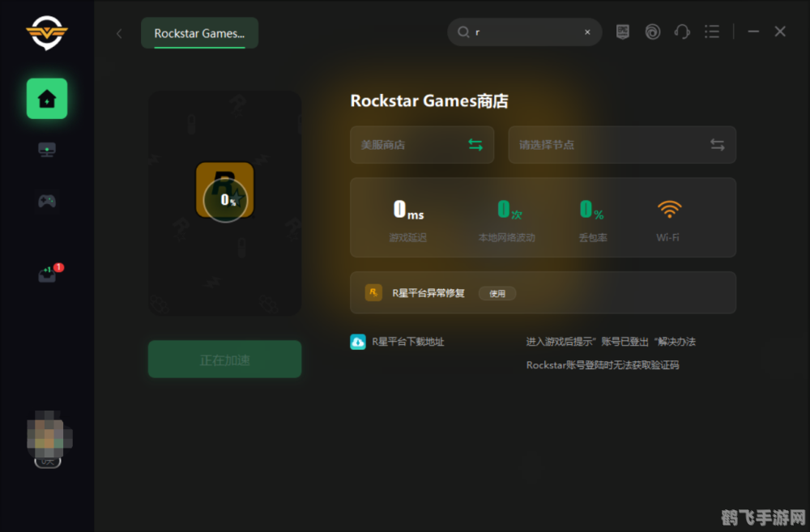Click the 0% progress circle on game thumbnail
This screenshot has height=532, width=810.
click(224, 199)
